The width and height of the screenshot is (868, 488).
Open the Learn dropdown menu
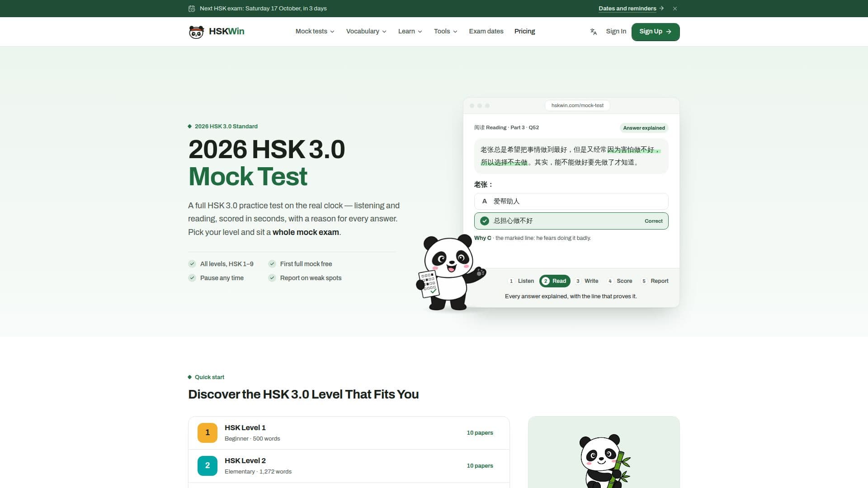pyautogui.click(x=410, y=31)
